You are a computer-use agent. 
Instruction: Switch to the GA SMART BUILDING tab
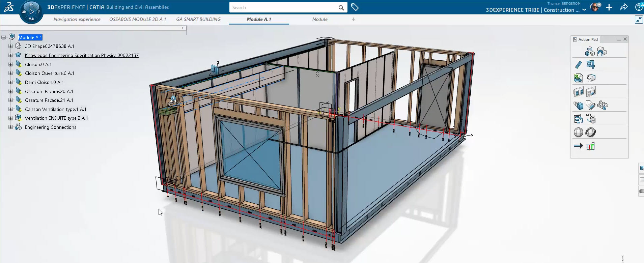[x=198, y=19]
